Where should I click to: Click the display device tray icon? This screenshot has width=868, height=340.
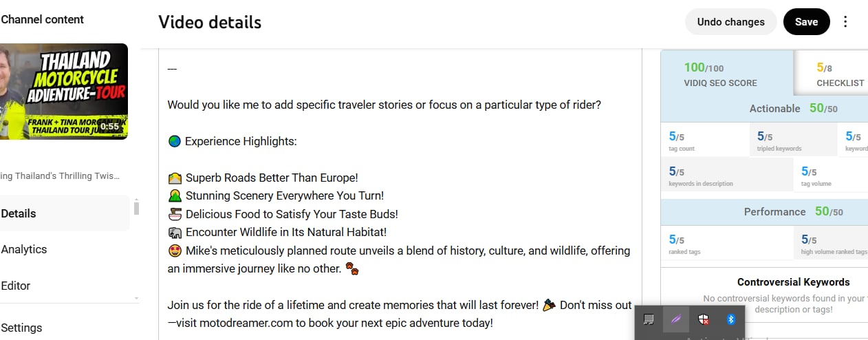click(648, 319)
